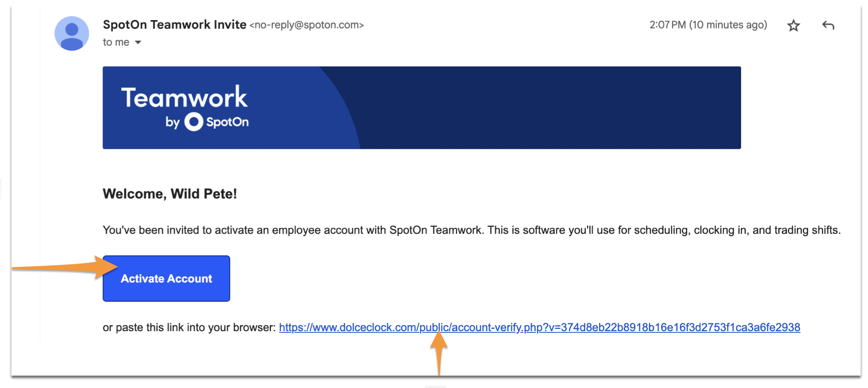Expand the 'to me' recipient details
868x388 pixels.
click(x=138, y=42)
